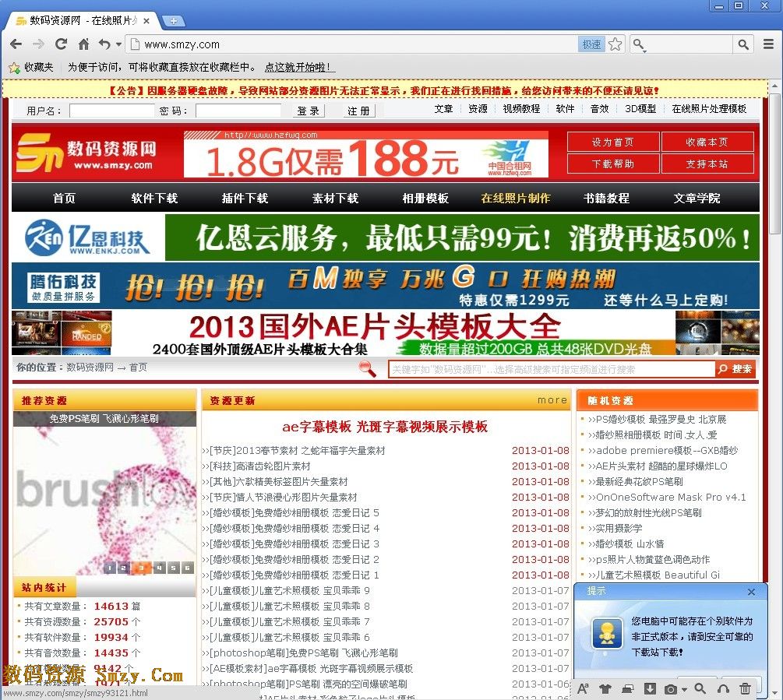This screenshot has height=700, width=783.
Task: Open the 在线照片制作 section tab
Action: coord(515,199)
